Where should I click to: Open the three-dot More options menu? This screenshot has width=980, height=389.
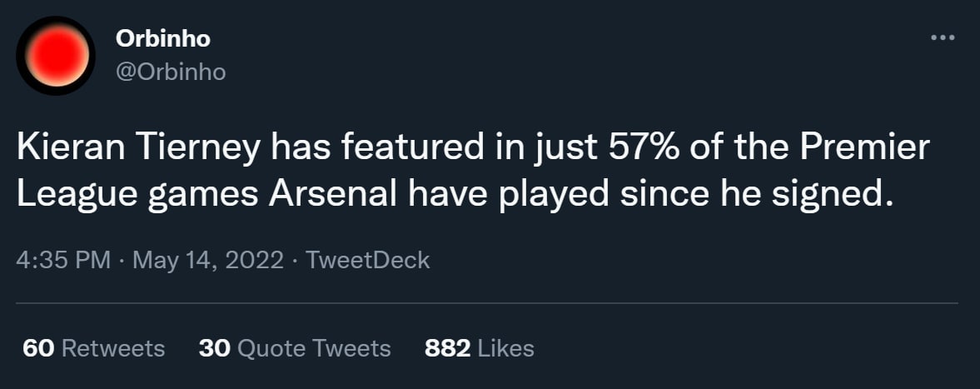point(942,38)
